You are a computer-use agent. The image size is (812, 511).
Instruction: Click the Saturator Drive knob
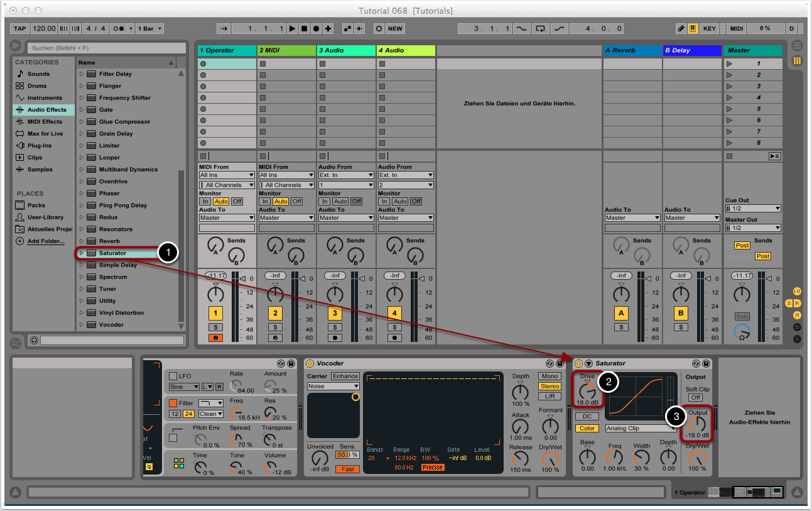click(x=587, y=390)
